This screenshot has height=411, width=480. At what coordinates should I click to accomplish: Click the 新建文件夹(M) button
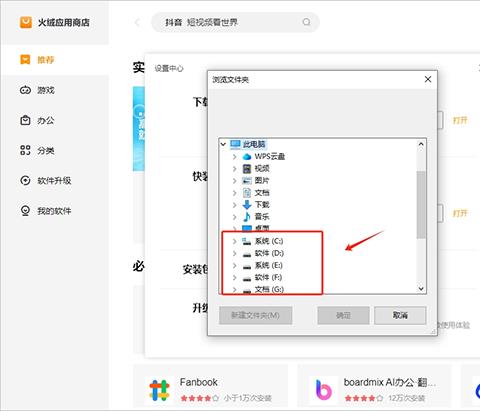pyautogui.click(x=256, y=315)
